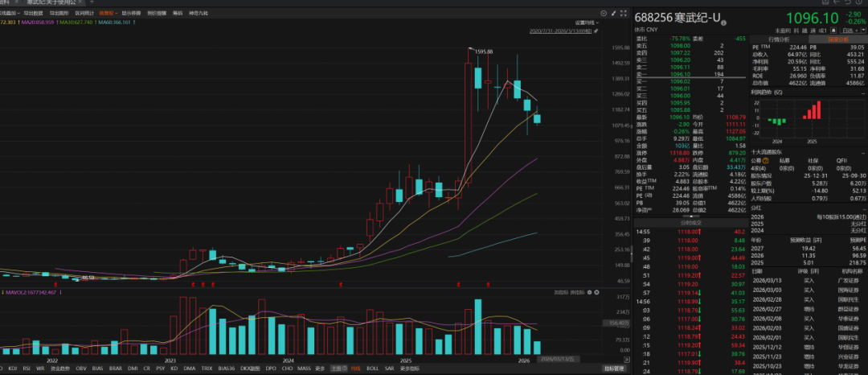Click 卖一 price 1096.10 in order book

(x=681, y=74)
